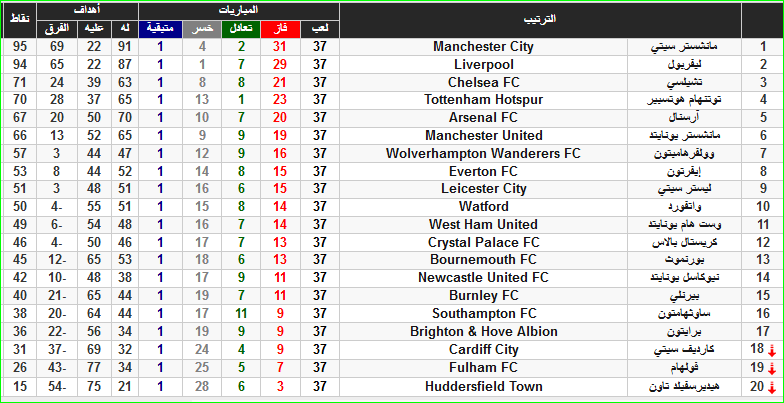The height and width of the screenshot is (403, 784).
Task: Click the red relegation arrow beside Cardiff City
Action: [x=772, y=350]
